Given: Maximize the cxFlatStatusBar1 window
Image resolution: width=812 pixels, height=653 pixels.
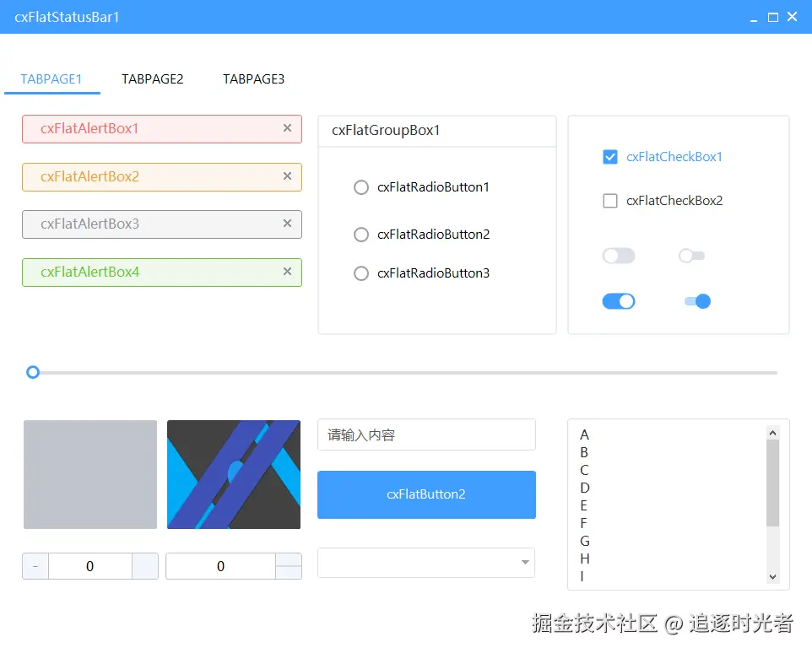Looking at the screenshot, I should pos(772,18).
